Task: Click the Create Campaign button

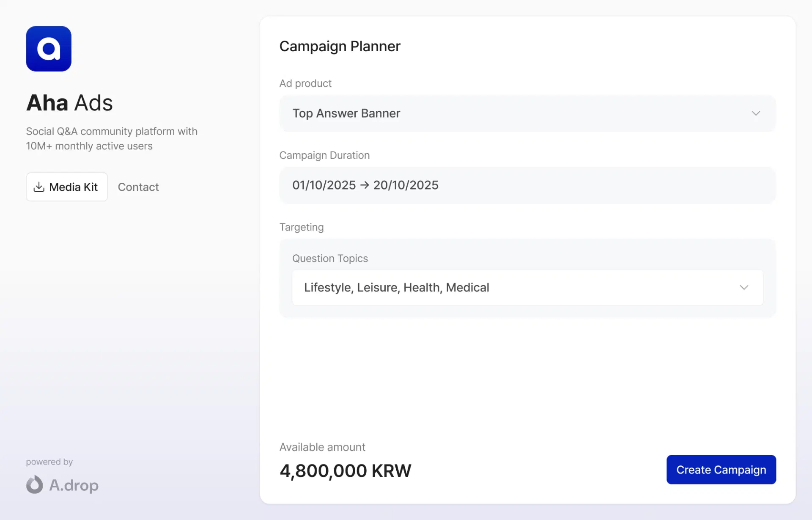Action: (x=721, y=470)
